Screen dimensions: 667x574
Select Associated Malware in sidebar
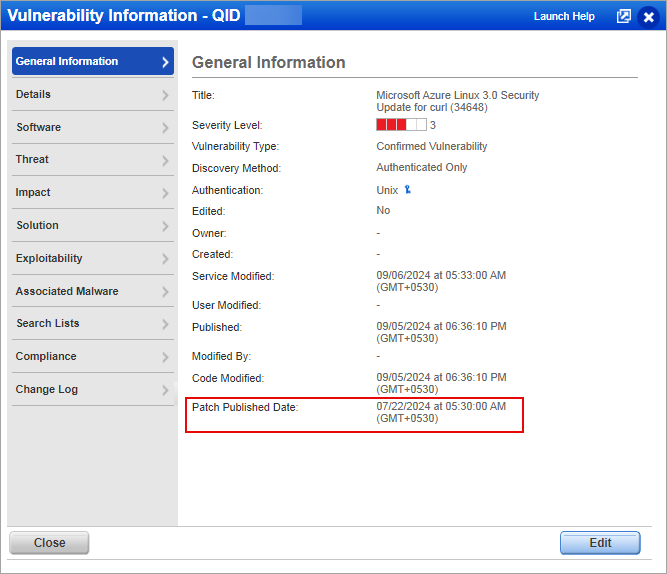tap(93, 291)
